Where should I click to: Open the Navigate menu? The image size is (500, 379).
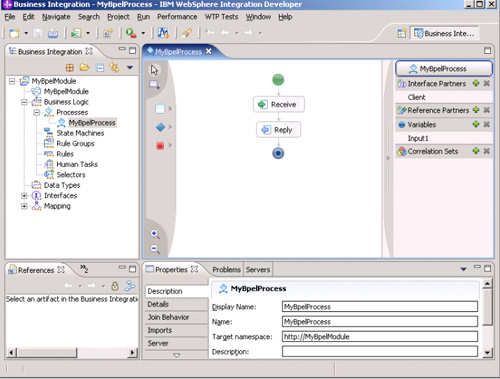pos(56,17)
